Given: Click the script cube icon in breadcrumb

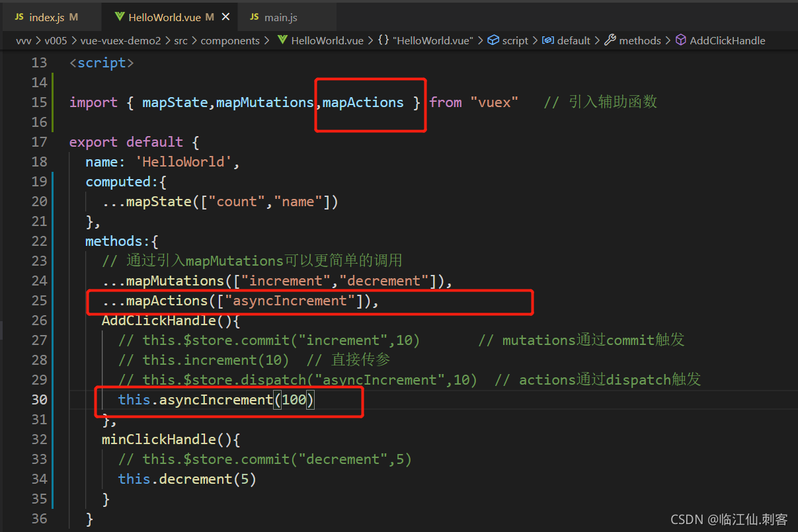Looking at the screenshot, I should pyautogui.click(x=493, y=40).
